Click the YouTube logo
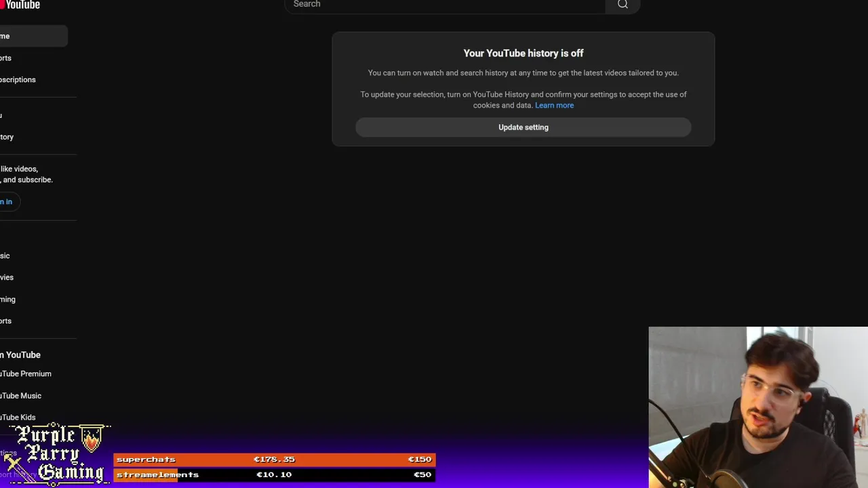 (x=20, y=5)
